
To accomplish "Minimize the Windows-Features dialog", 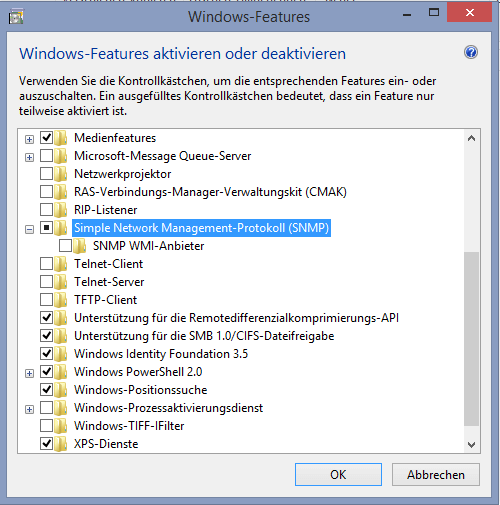I will pos(407,14).
